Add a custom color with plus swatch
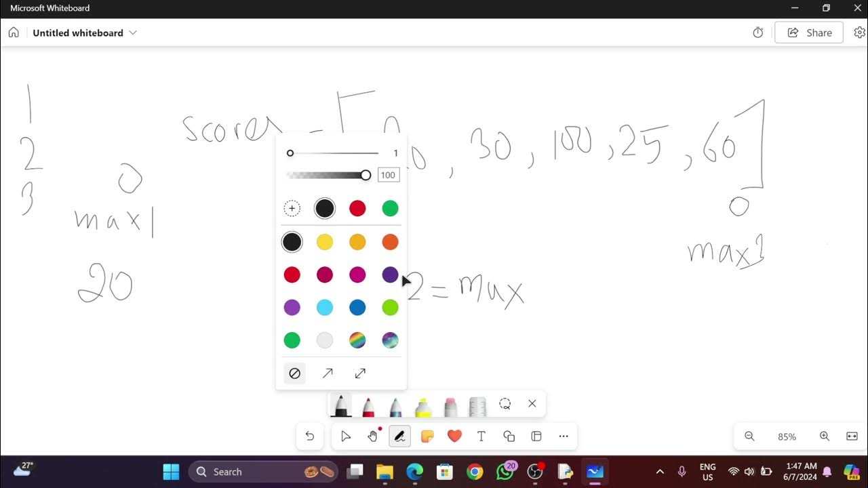The image size is (868, 488). pyautogui.click(x=292, y=209)
